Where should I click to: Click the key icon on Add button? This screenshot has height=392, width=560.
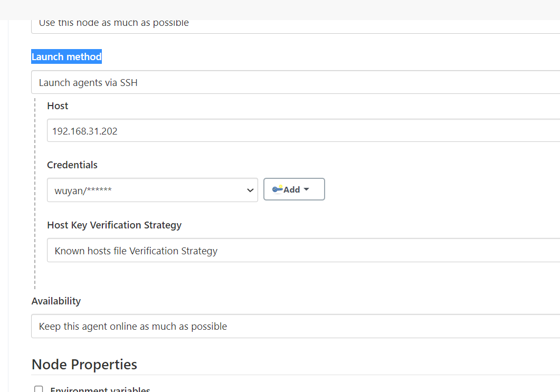pos(277,189)
